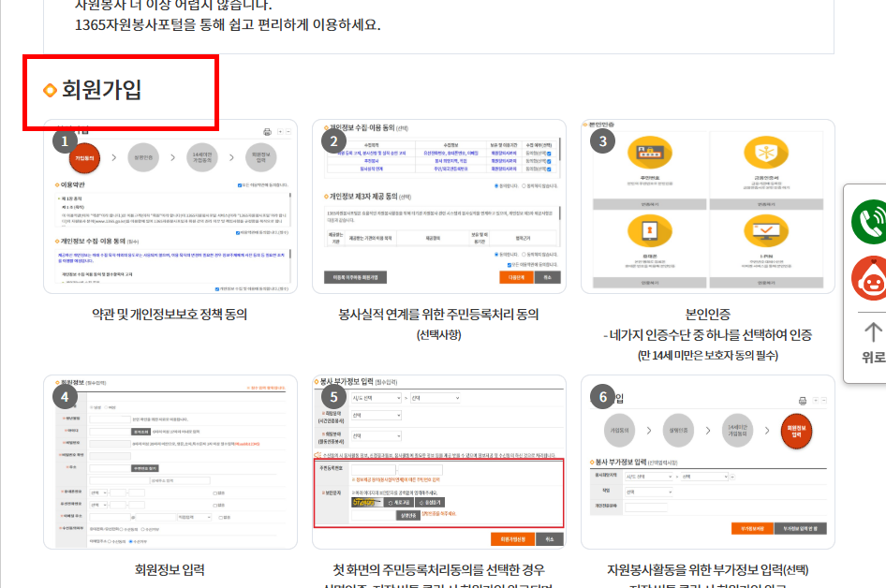Click the printer icon in step 6 panel
Screen dimensions: 886x588
[802, 401]
